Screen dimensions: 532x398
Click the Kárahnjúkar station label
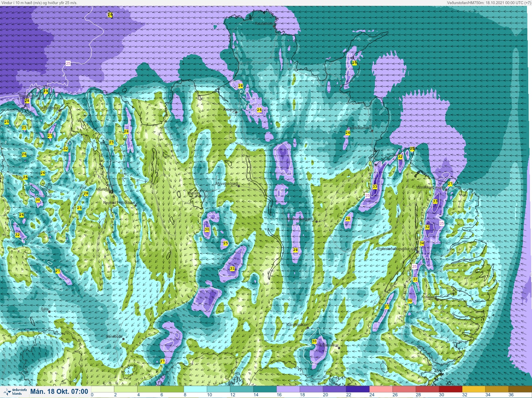point(296,324)
